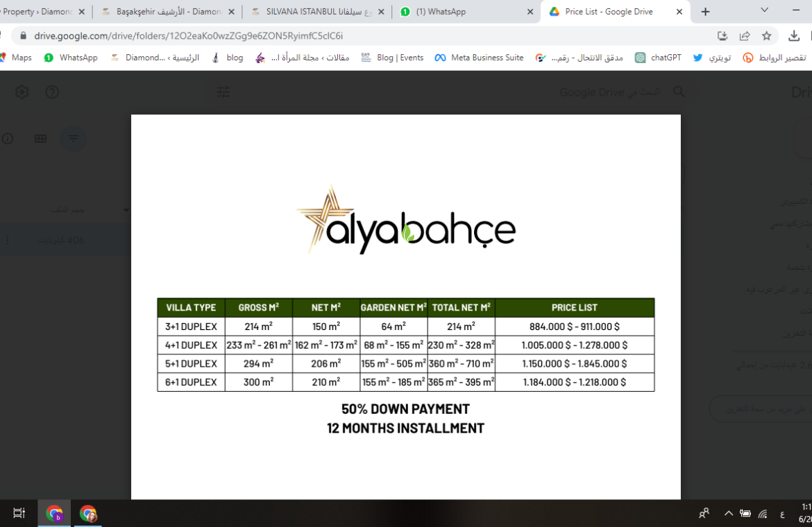
Task: Switch to the Başakşehir Diamond tab
Action: (x=167, y=11)
